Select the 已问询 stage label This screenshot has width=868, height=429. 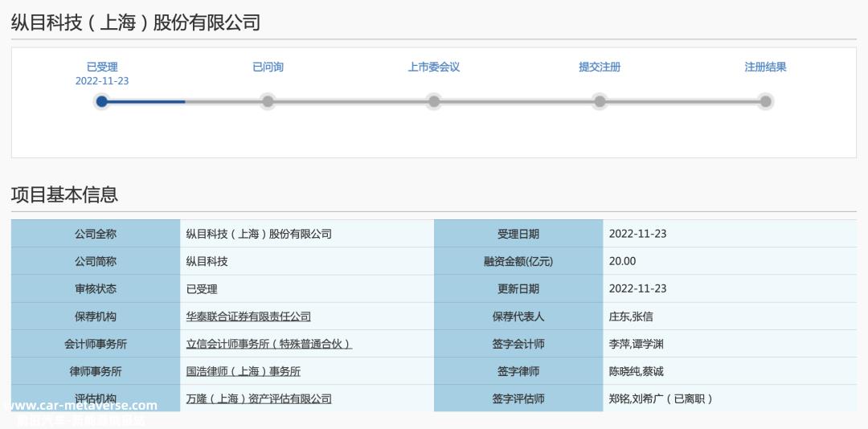[268, 67]
